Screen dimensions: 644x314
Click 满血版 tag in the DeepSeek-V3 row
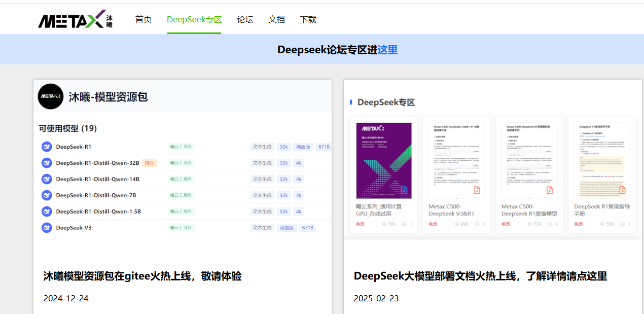[287, 228]
